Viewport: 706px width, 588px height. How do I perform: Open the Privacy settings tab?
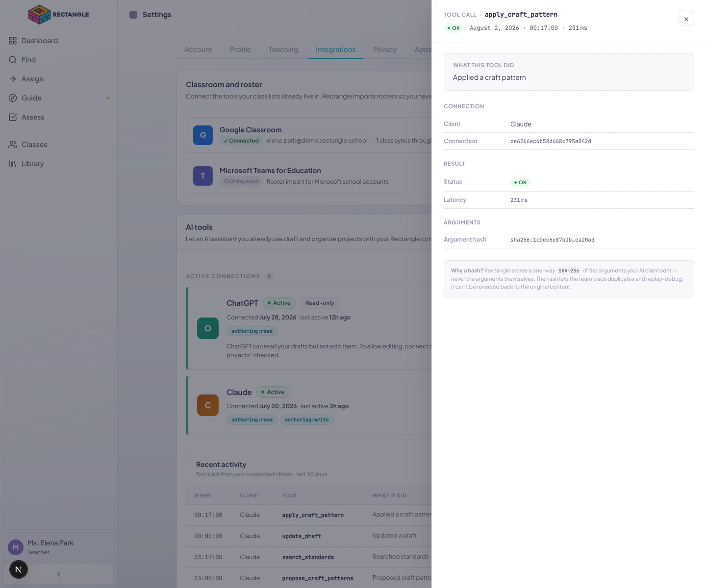385,49
